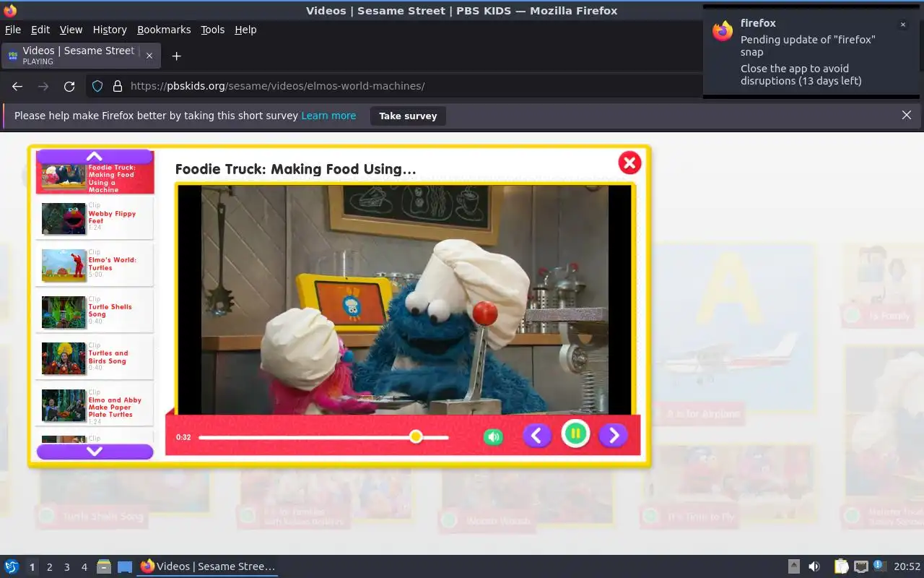Viewport: 924px width, 578px height.
Task: Open a new browser tab
Action: 176,56
